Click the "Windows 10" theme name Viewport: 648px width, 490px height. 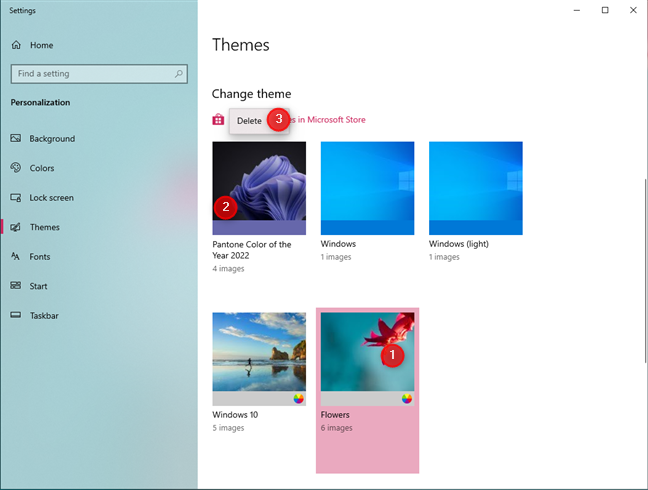coord(235,414)
